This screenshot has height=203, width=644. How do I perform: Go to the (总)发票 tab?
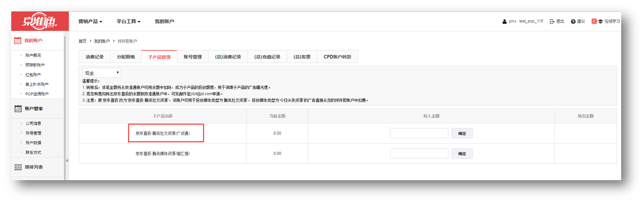pos(302,57)
